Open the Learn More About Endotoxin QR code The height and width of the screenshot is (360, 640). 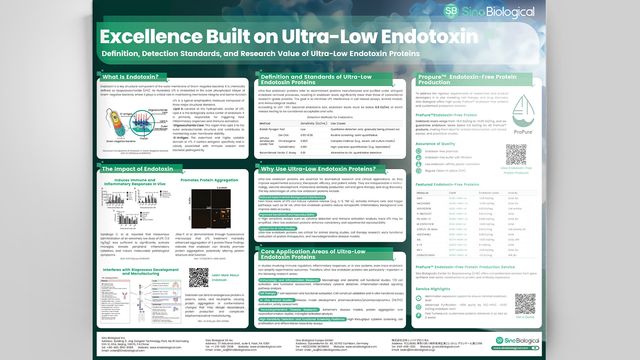click(x=198, y=278)
